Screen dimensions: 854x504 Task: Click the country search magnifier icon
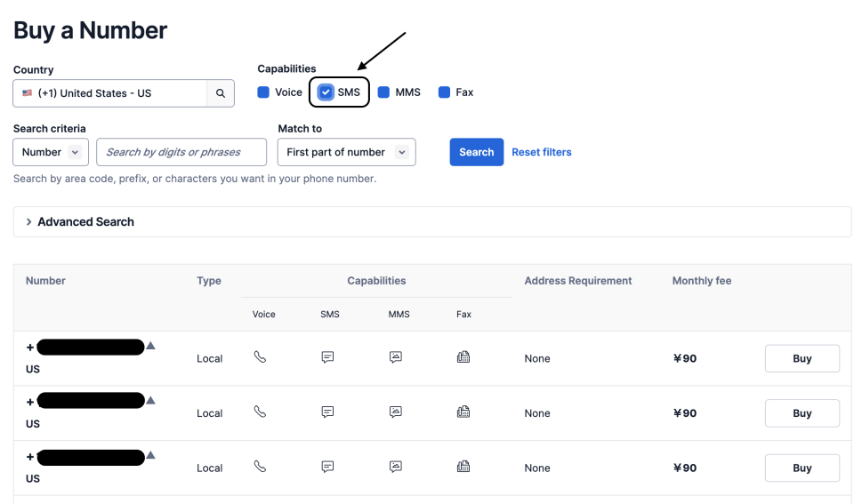click(221, 93)
